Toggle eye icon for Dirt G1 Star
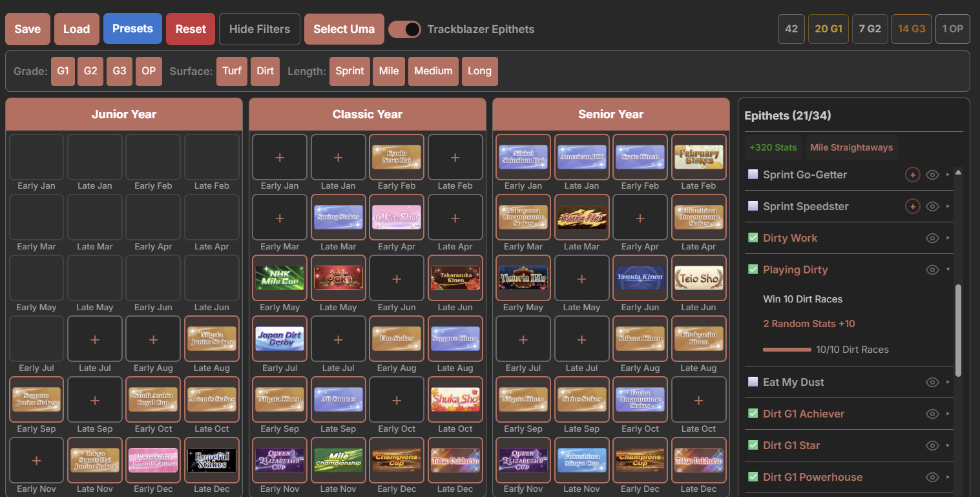Image resolution: width=980 pixels, height=497 pixels. [x=932, y=445]
